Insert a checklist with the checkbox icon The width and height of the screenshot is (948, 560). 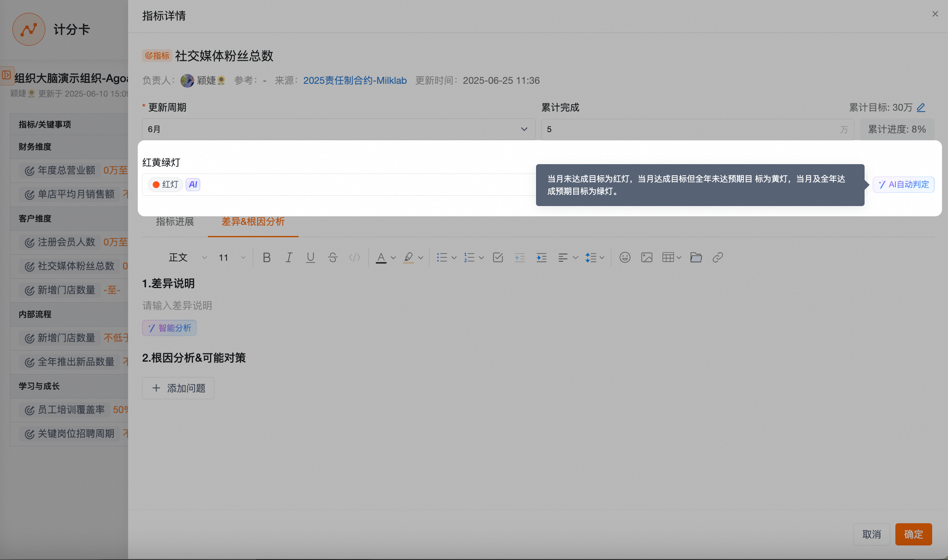[x=498, y=257]
